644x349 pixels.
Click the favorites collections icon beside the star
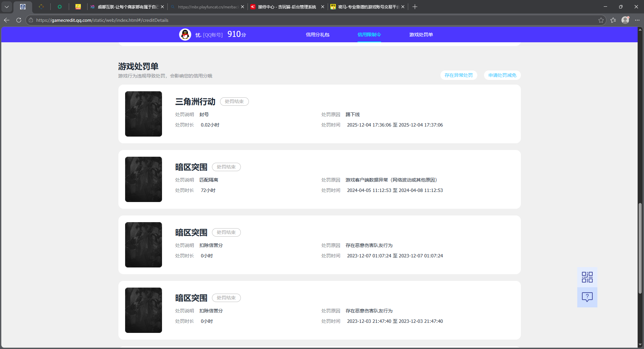[x=613, y=20]
